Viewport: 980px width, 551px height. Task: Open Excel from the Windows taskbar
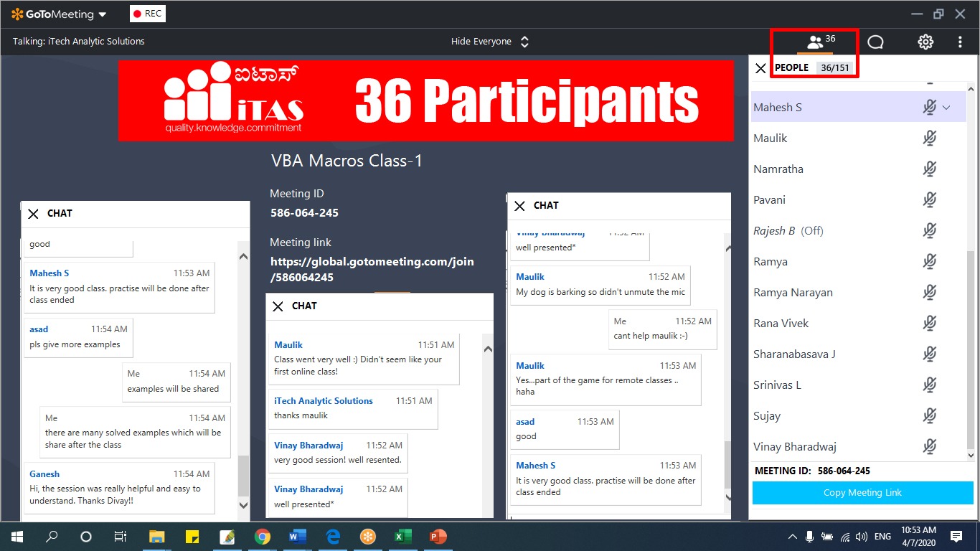click(402, 537)
